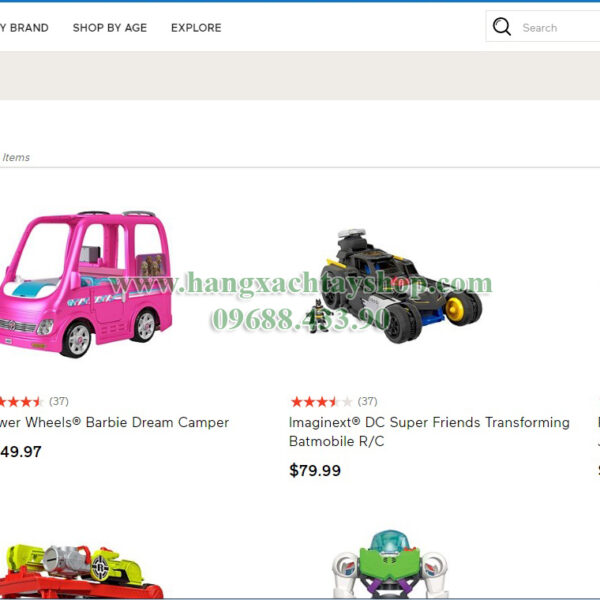Click the Barbie Dream Camper price ending 49.97
The image size is (600, 600).
[21, 452]
